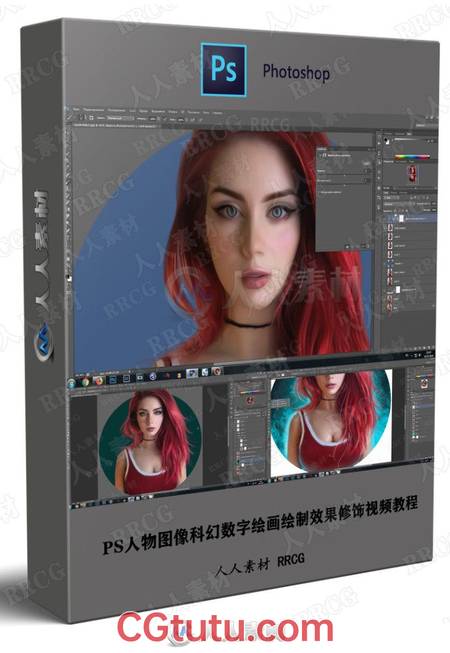
Task: Open the Windows Start orb on taskbar
Action: pos(73,382)
